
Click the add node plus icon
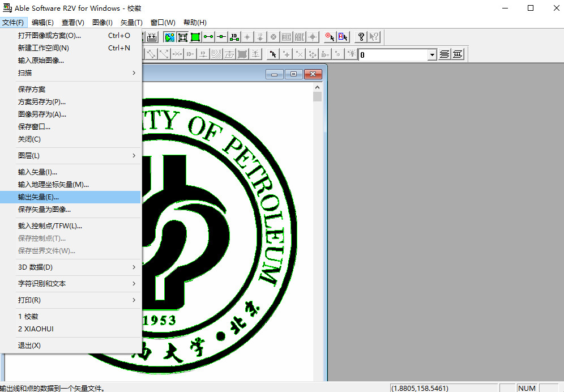coord(286,54)
